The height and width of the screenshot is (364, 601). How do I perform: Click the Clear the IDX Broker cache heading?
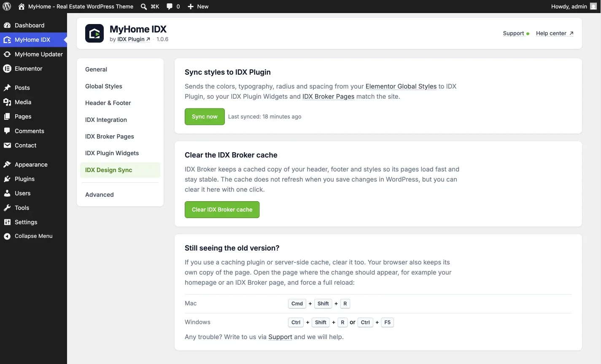(231, 155)
